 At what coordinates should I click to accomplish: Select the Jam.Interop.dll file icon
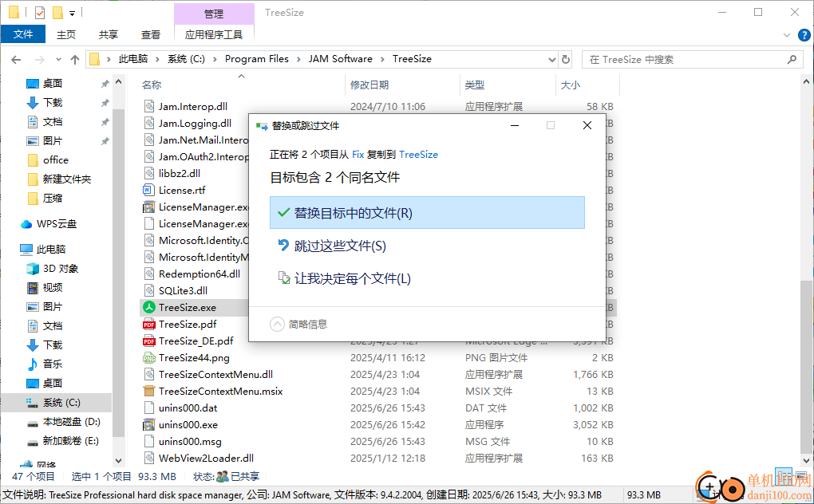[149, 107]
